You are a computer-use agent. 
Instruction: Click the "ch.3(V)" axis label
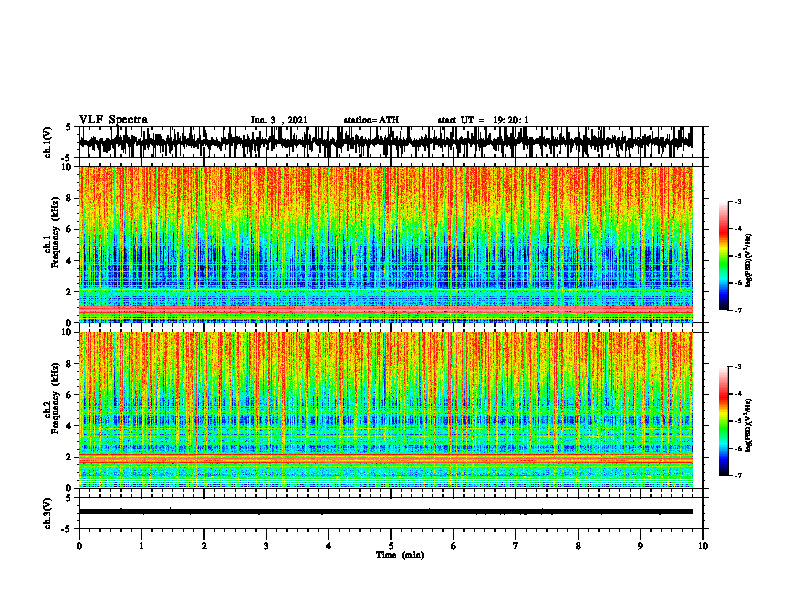48,513
